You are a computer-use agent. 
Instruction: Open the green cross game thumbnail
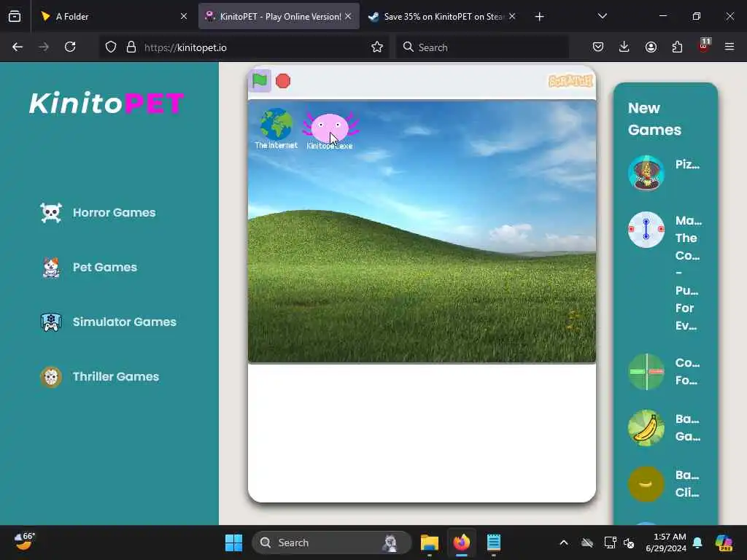coord(646,371)
